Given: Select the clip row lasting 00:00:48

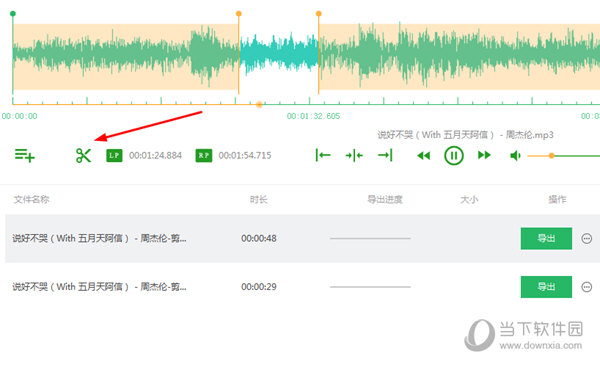Looking at the screenshot, I should tap(302, 238).
